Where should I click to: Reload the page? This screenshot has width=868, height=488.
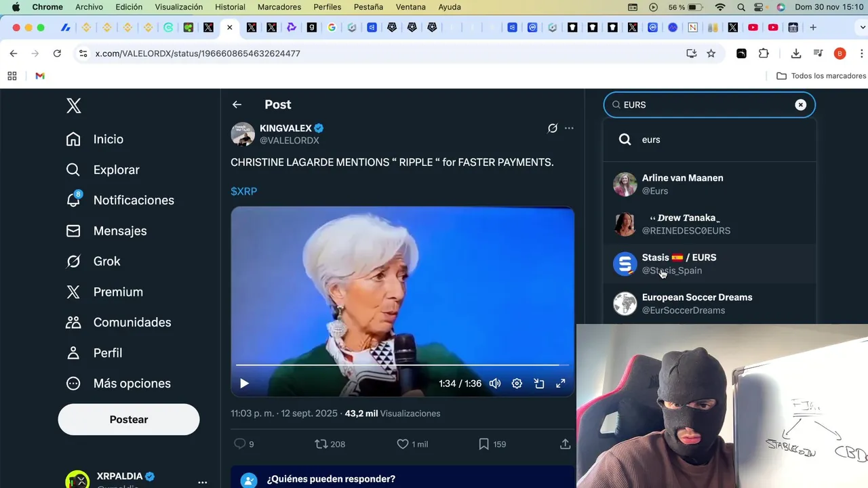57,54
